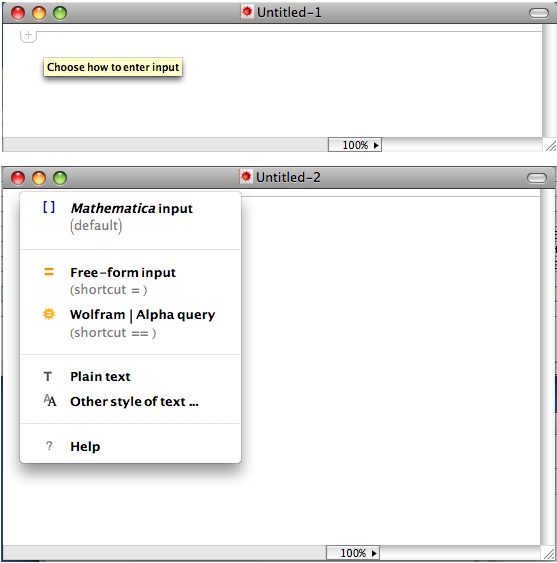Click the Wolfram|Alpha orange sunburst icon
Viewport: 557px width, 563px height.
pos(49,314)
